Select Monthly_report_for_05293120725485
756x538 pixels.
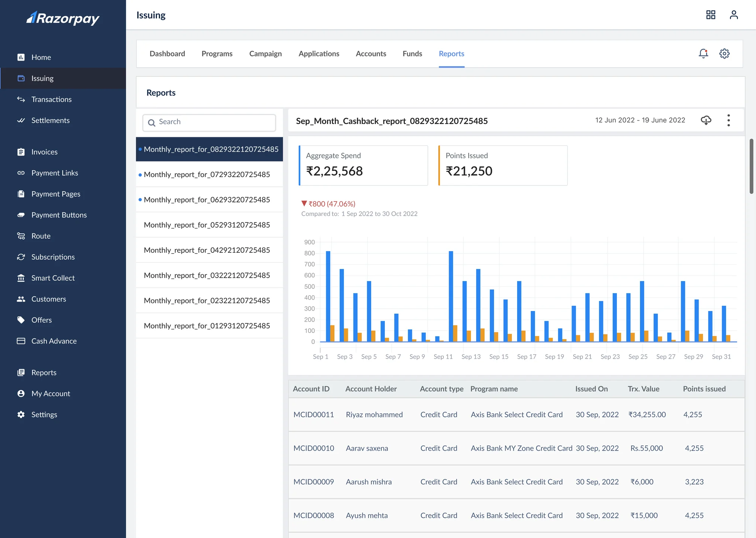pos(209,225)
